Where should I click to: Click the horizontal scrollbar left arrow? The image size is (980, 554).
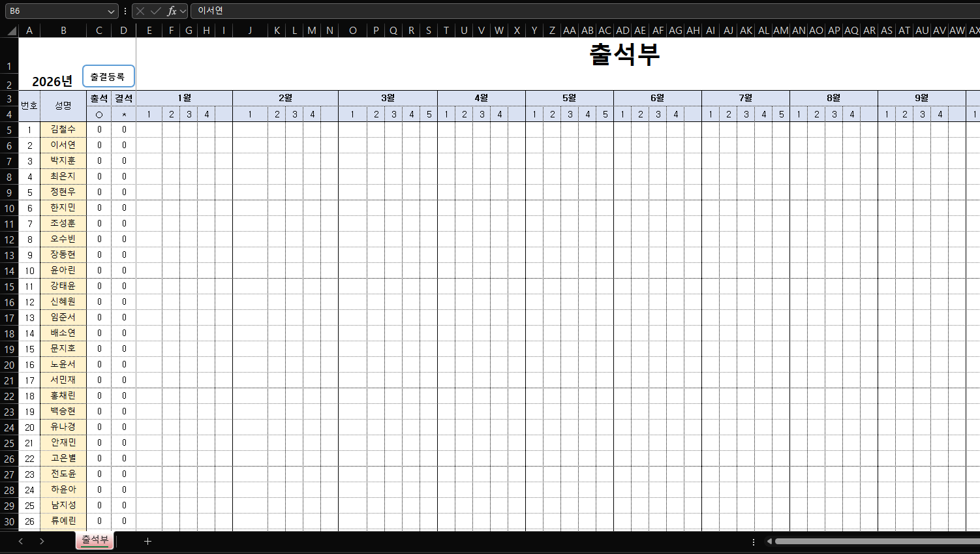tap(770, 541)
